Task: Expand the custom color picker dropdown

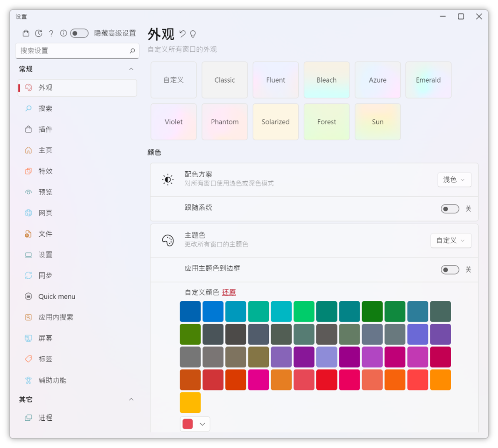Action: coord(195,424)
